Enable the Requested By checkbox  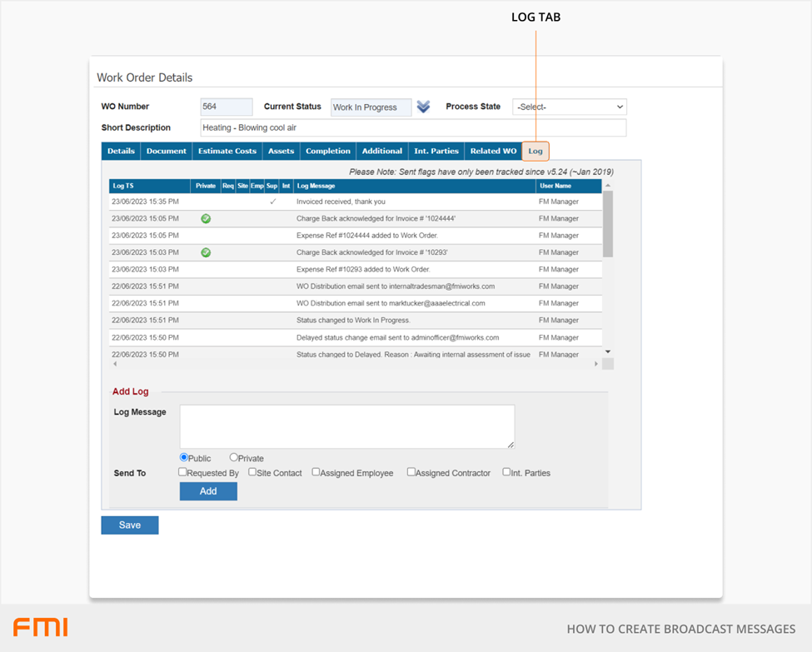tap(183, 472)
